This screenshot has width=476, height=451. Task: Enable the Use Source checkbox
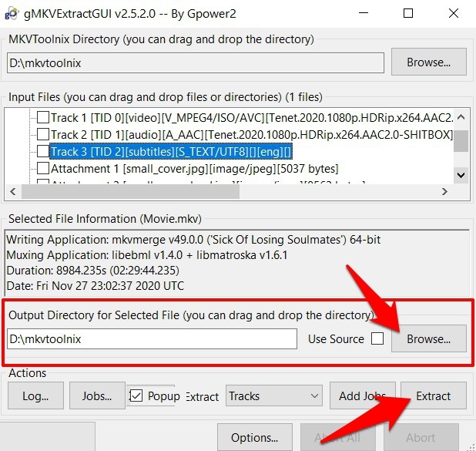(x=377, y=338)
